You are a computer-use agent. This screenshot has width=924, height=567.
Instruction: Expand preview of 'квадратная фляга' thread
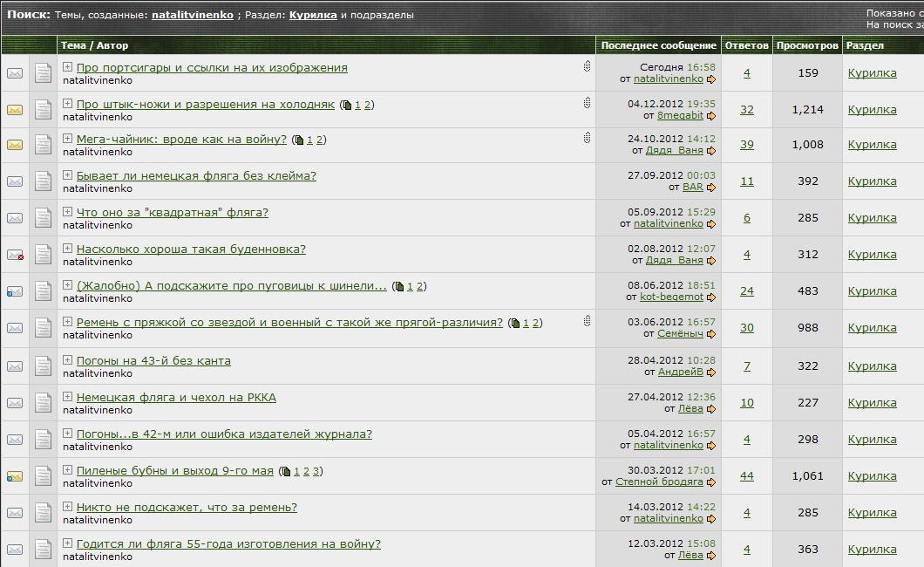tap(67, 212)
